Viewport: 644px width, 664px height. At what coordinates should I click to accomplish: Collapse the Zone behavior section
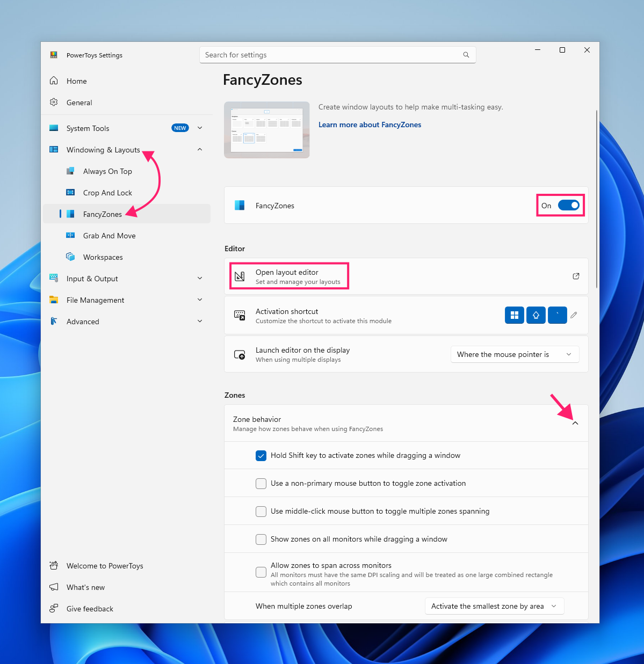tap(575, 424)
